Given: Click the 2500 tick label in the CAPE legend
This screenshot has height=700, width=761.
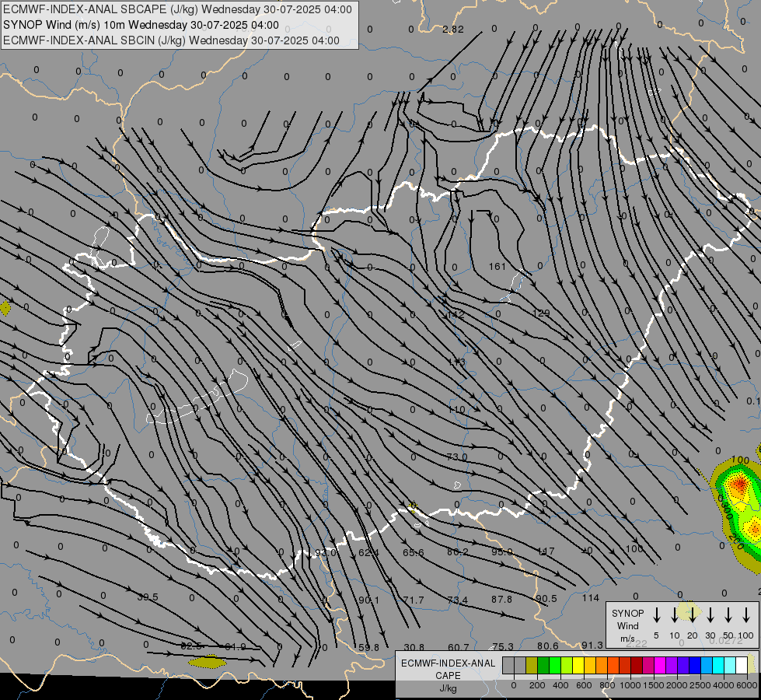Looking at the screenshot, I should point(700,685).
